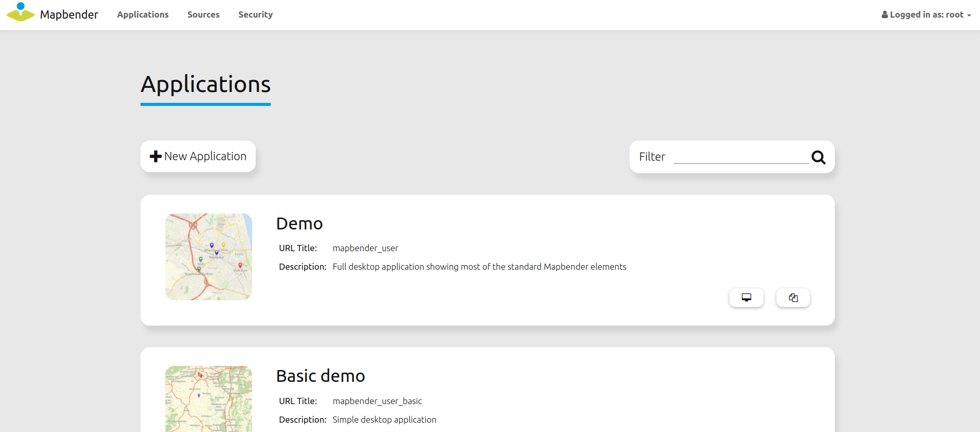Click the Demo description text
The image size is (980, 432).
click(x=479, y=267)
